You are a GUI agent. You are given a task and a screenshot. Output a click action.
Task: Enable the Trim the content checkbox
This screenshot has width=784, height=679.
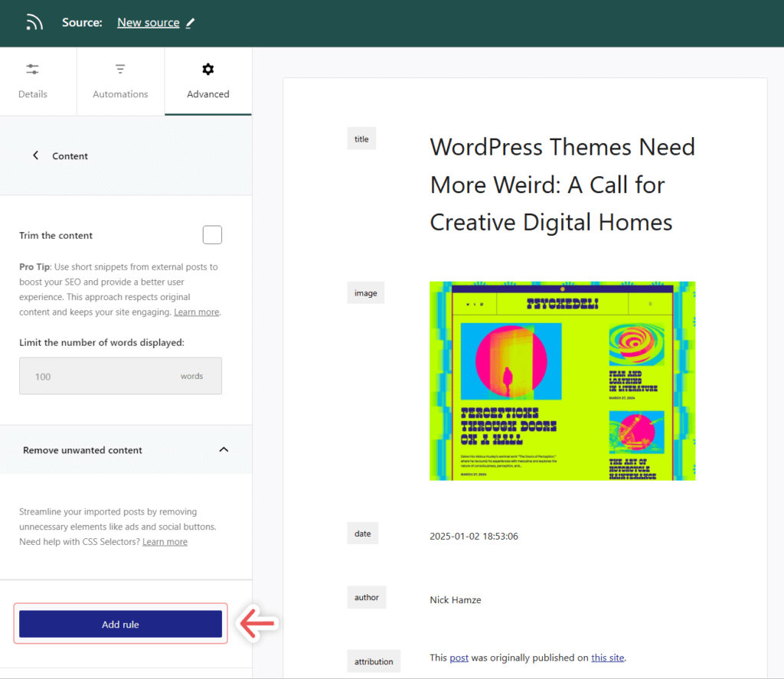212,234
